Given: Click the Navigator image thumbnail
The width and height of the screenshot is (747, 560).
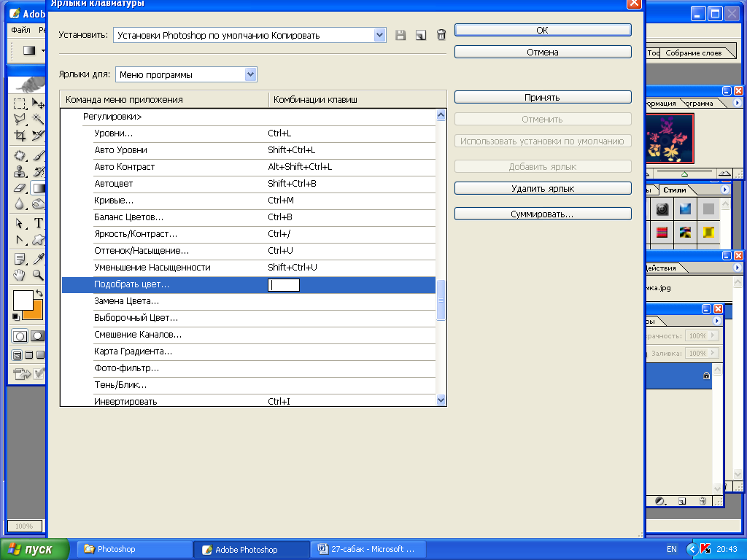Looking at the screenshot, I should click(670, 138).
